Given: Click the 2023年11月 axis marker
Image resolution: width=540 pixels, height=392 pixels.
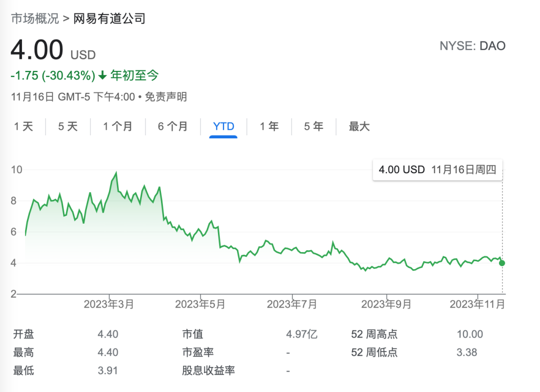Looking at the screenshot, I should pos(477,304).
